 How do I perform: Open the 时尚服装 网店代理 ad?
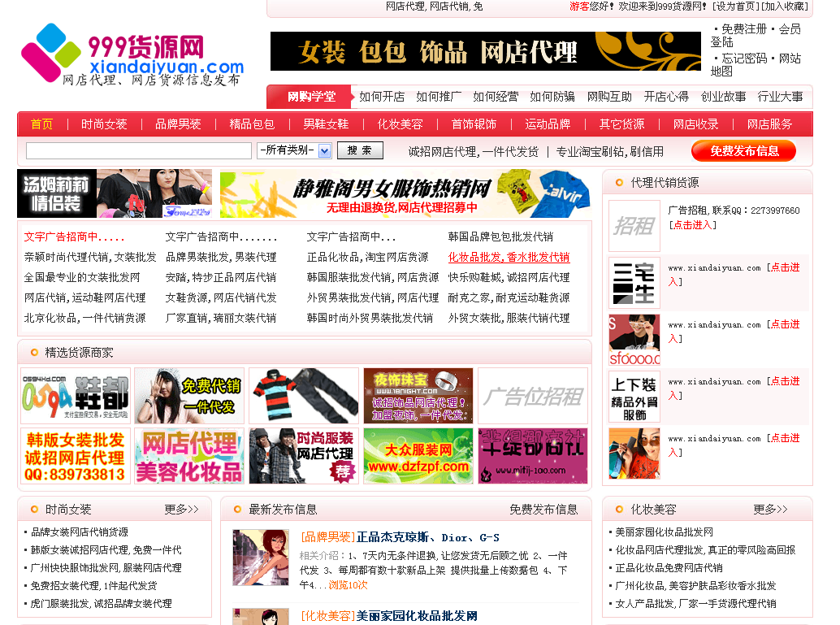point(304,456)
